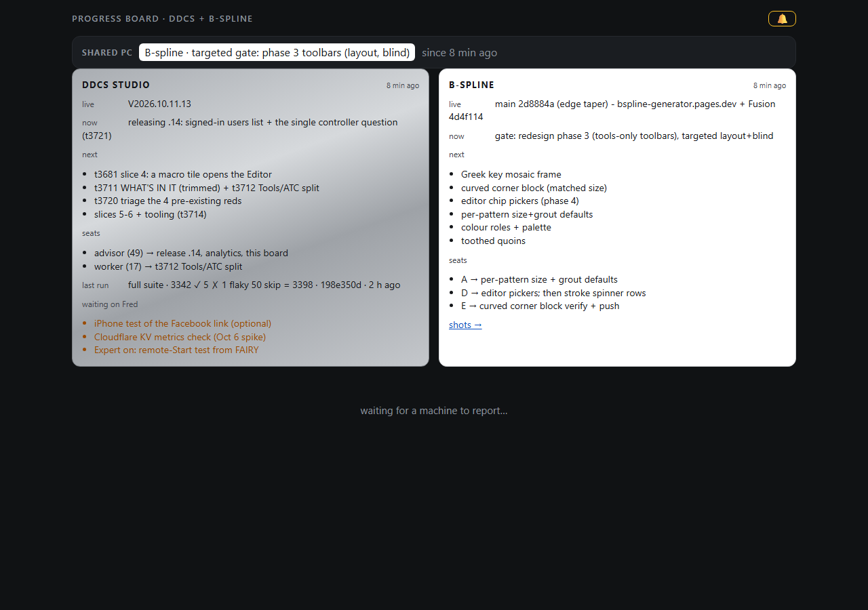Click seat A per-pattern size row

539,279
